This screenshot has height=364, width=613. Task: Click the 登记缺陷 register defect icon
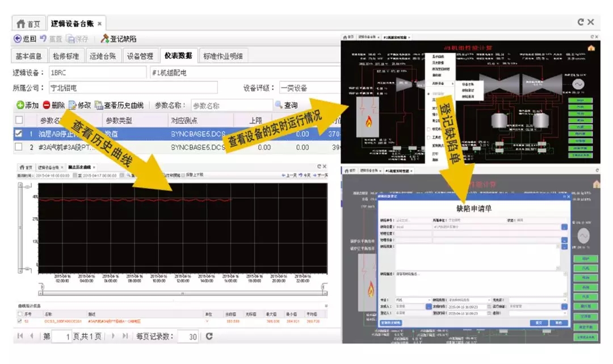coord(105,39)
